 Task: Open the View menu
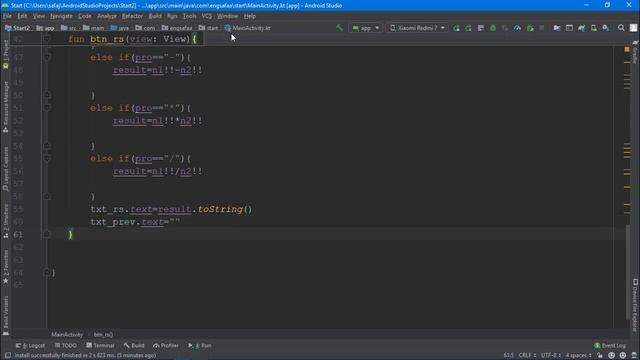click(x=39, y=16)
